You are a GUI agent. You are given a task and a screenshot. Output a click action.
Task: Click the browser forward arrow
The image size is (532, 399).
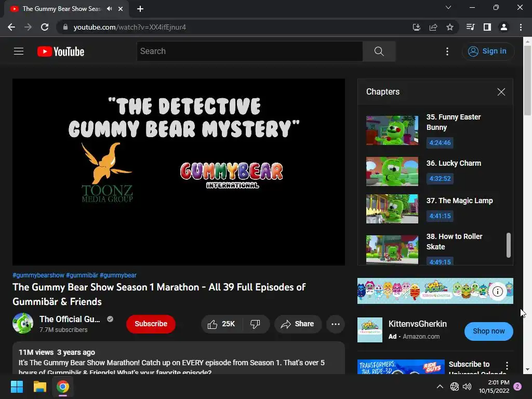coord(28,27)
